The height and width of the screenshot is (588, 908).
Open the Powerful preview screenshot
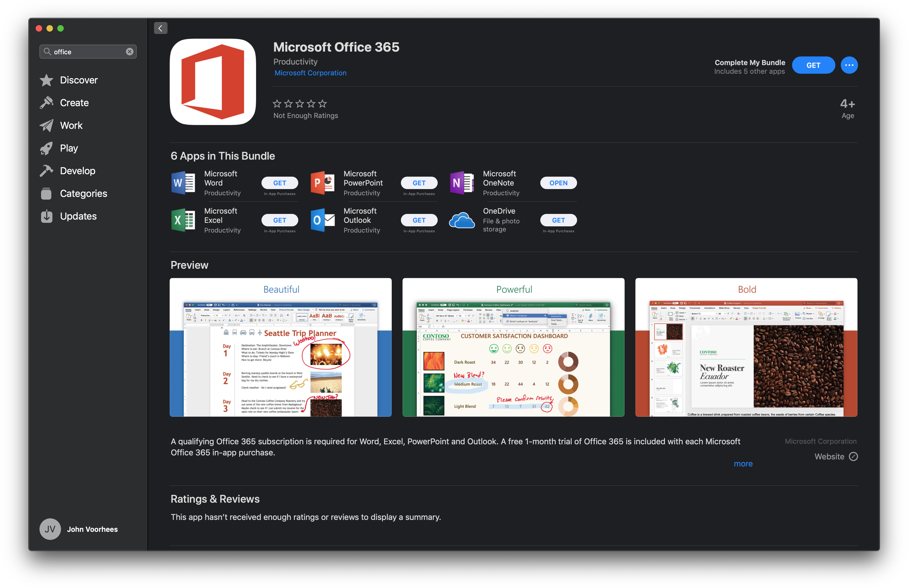513,347
